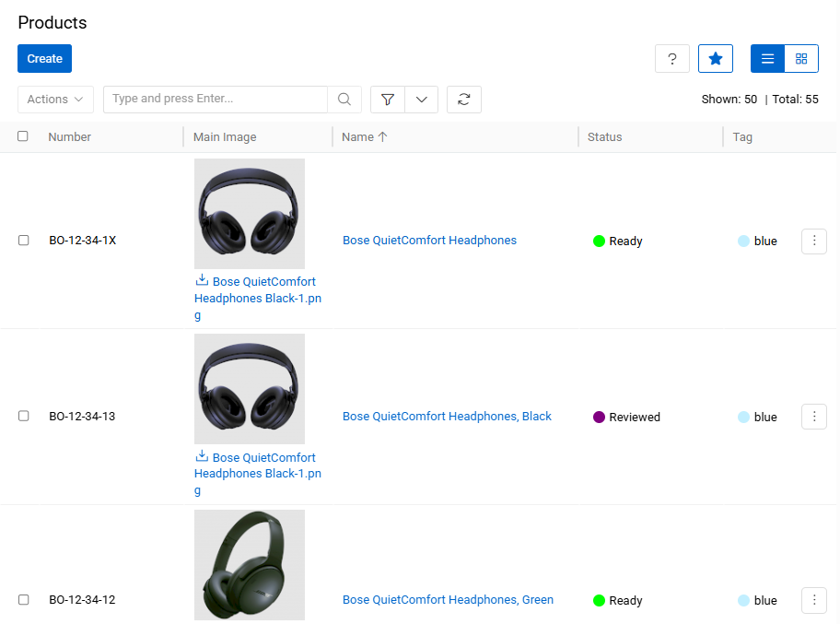840x624 pixels.
Task: Click the Tag column header
Action: (x=742, y=136)
